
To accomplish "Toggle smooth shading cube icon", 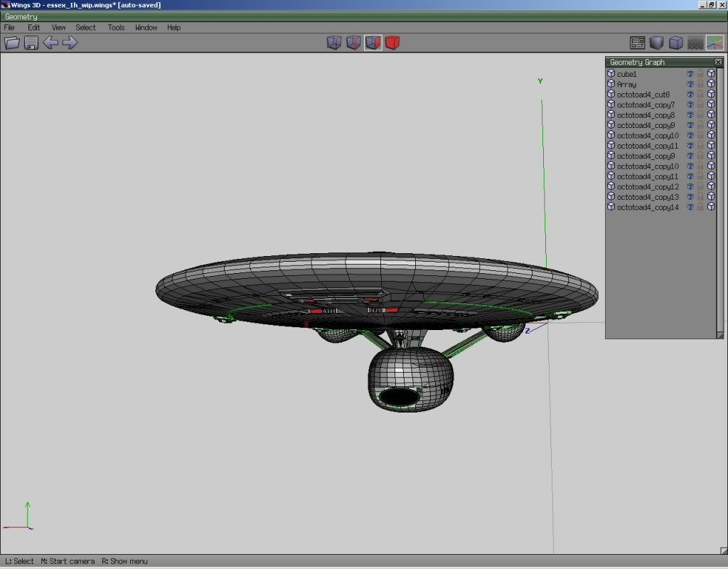I will click(656, 43).
